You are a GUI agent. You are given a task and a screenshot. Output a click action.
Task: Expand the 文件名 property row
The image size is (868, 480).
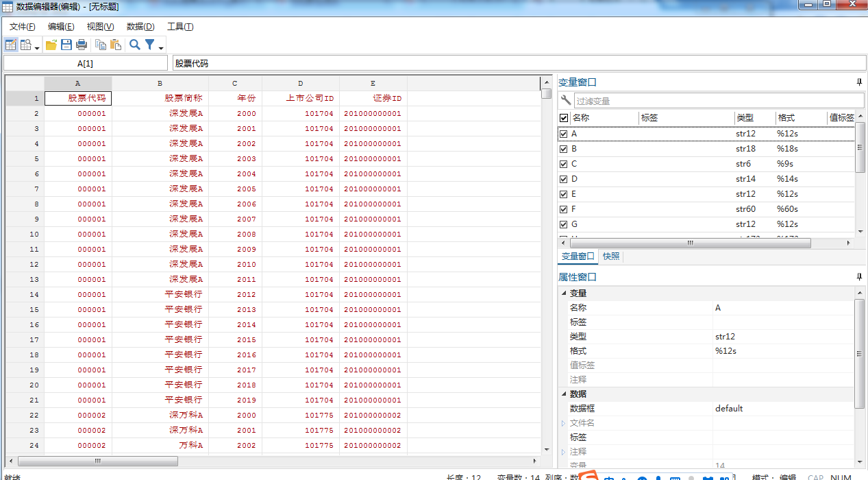[x=564, y=423]
